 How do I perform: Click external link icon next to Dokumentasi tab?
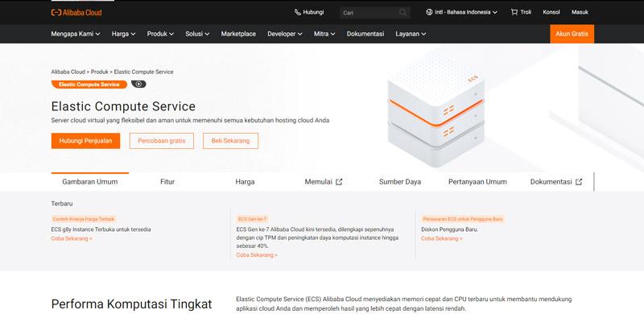pos(578,182)
